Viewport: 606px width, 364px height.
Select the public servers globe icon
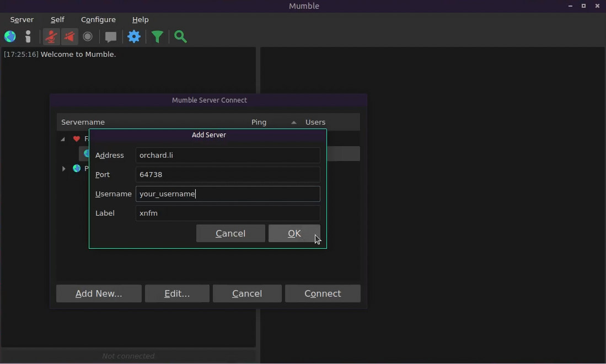(x=77, y=168)
